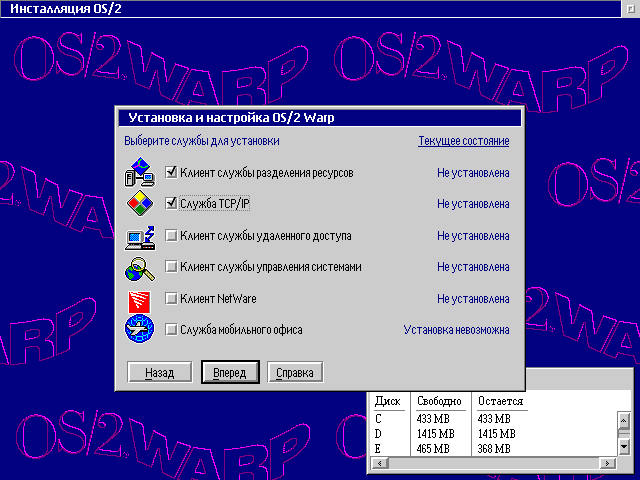Image resolution: width=640 pixels, height=480 pixels.
Task: Click the Установка и настройка OS/2 Warp title bar
Action: [x=320, y=118]
